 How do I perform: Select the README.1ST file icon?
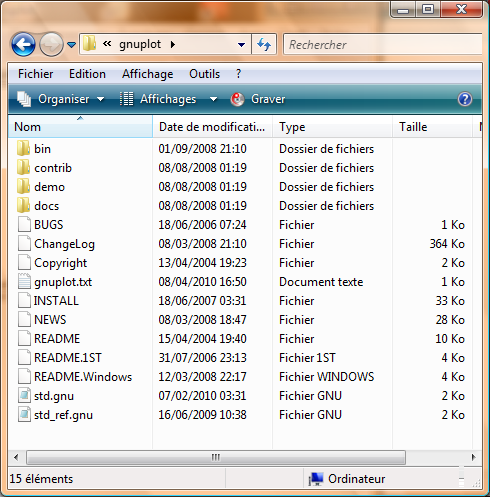pos(24,357)
